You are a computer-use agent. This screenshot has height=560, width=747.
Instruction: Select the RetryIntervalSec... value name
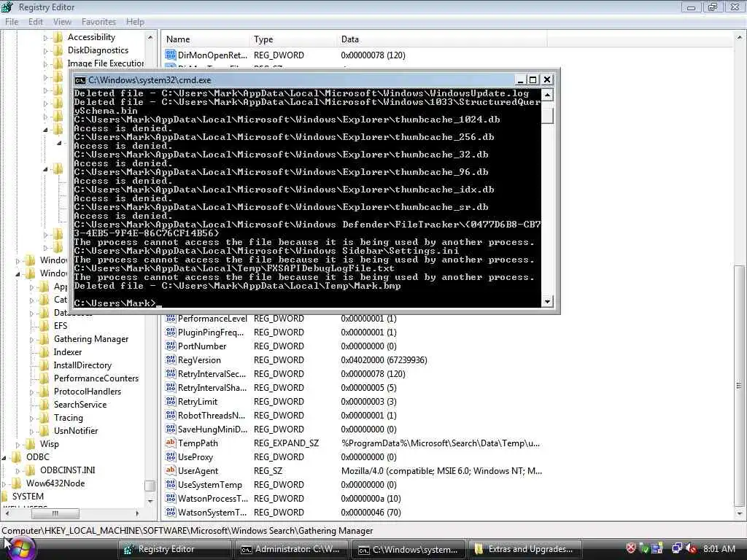tap(212, 374)
